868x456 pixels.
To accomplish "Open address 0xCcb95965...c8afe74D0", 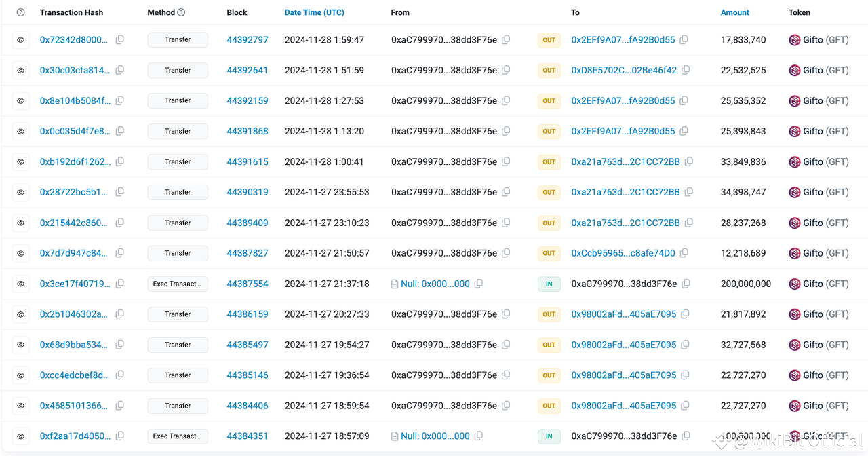I will (x=623, y=253).
